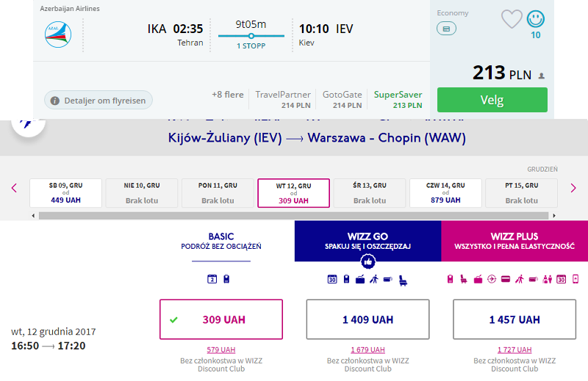Click the 1 679 UAH non-member price link

tap(368, 350)
